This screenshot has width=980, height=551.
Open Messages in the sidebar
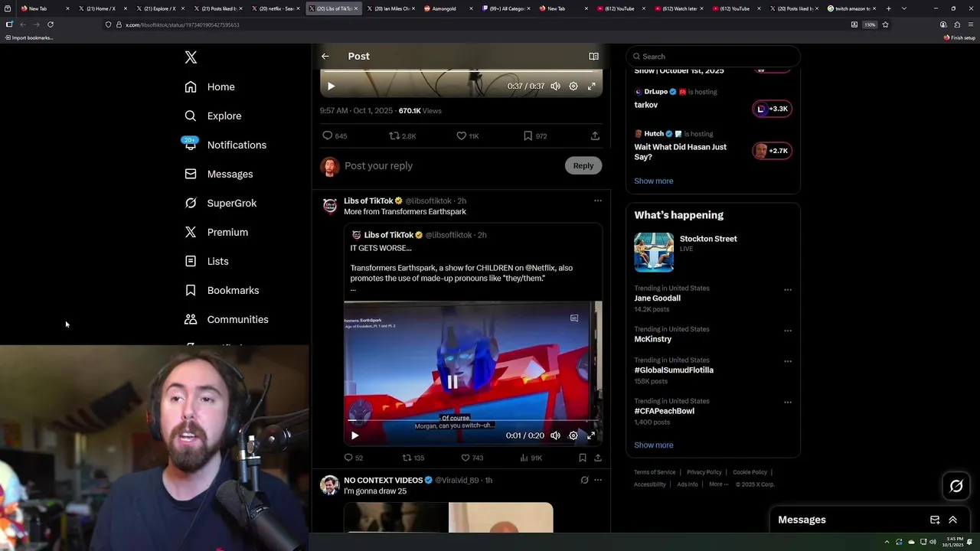click(x=218, y=174)
